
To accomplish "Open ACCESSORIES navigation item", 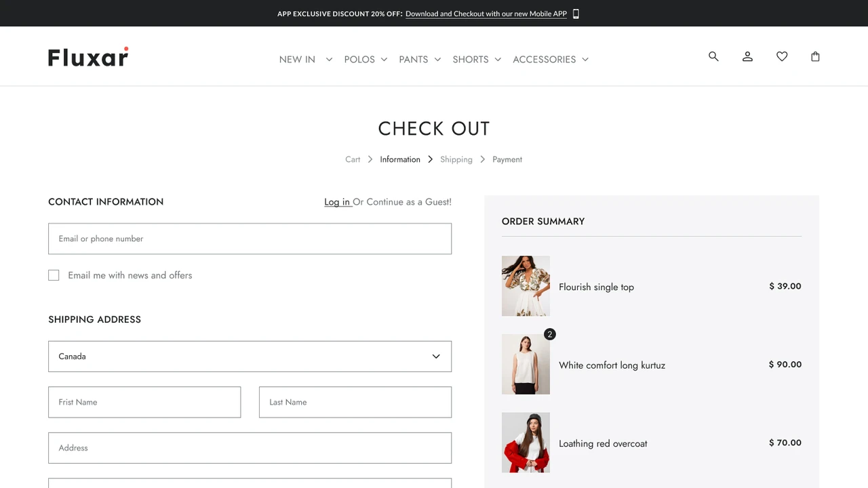I will (x=544, y=60).
